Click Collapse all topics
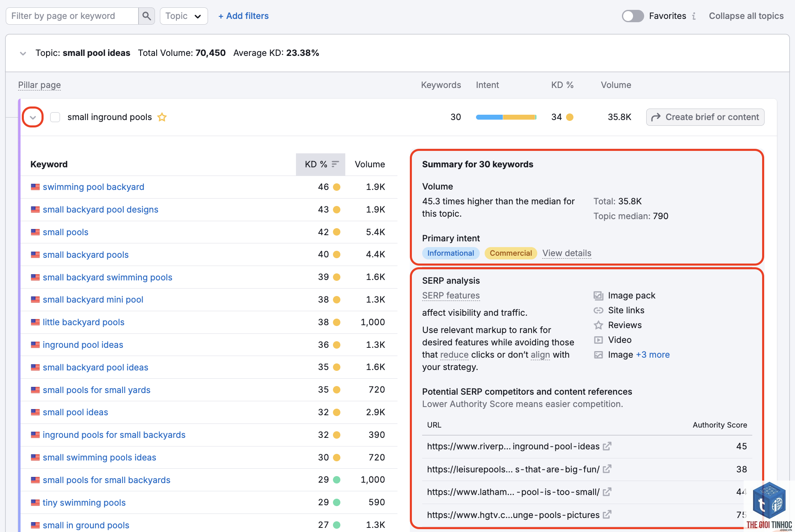The height and width of the screenshot is (532, 795). tap(746, 16)
